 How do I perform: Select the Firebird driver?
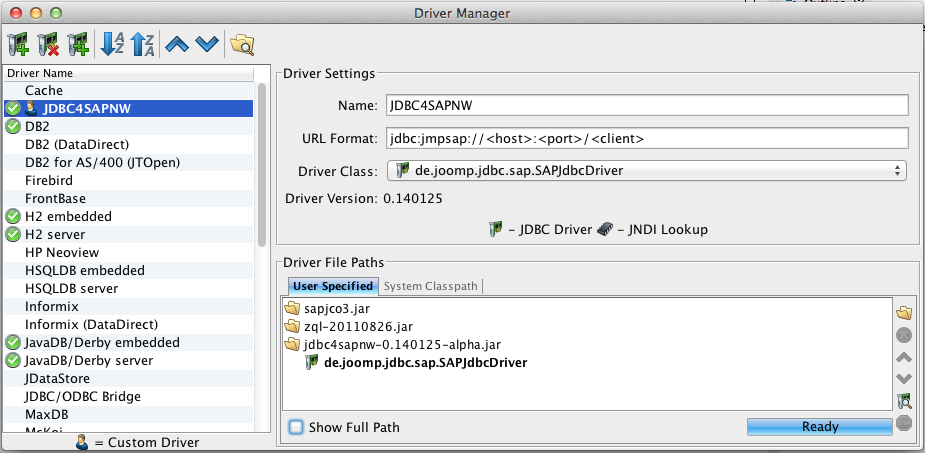129,180
